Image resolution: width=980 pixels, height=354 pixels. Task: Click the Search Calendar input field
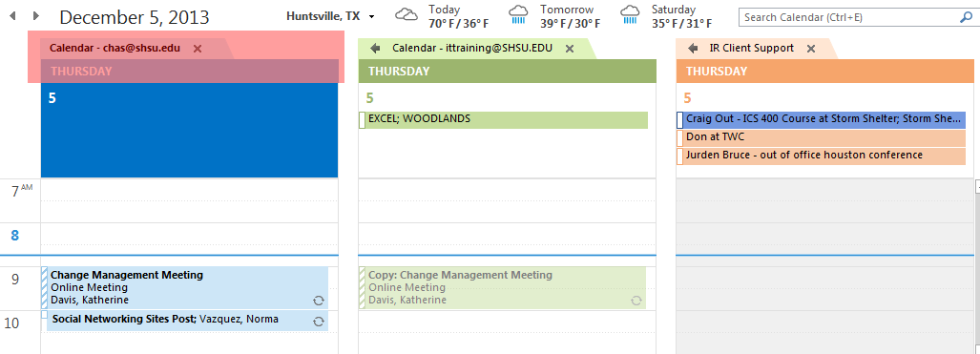[848, 17]
